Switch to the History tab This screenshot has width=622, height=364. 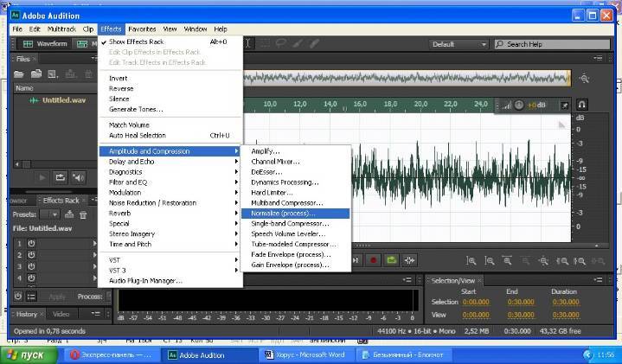[27, 314]
